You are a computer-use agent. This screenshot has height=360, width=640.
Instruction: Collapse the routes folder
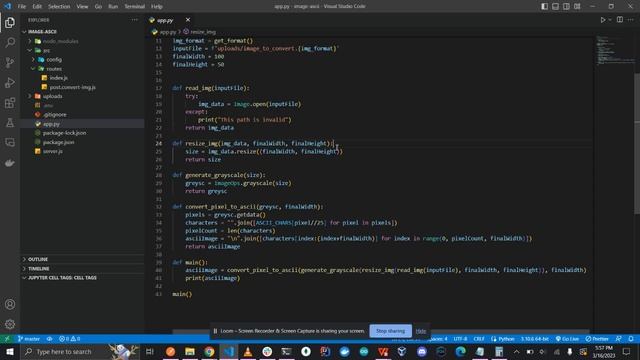[82, 69]
